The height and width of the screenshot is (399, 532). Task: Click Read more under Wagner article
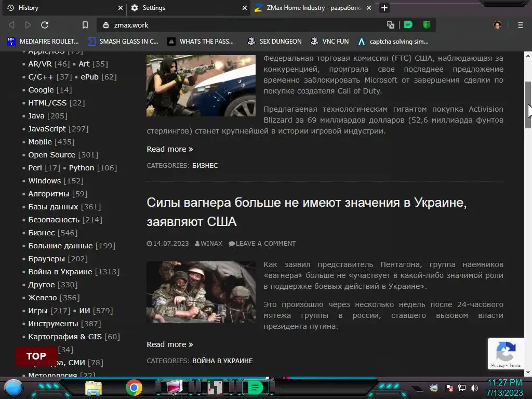(170, 344)
